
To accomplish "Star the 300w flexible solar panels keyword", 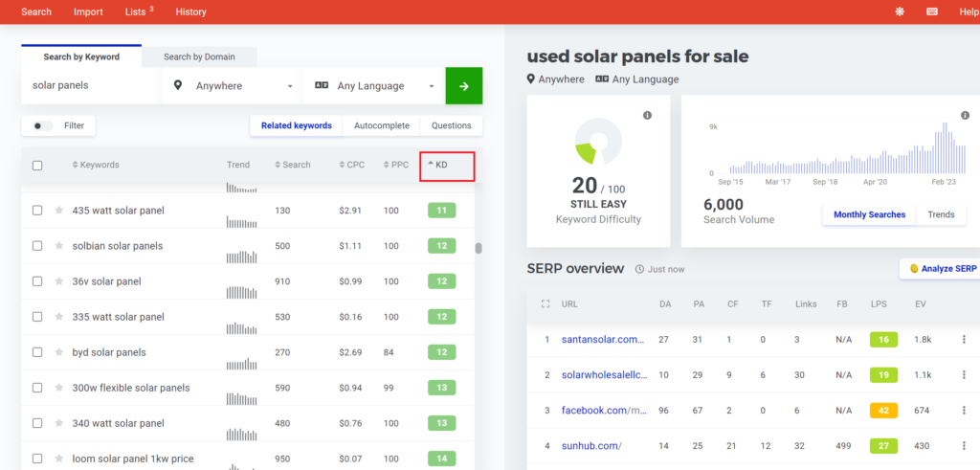I will tap(58, 388).
